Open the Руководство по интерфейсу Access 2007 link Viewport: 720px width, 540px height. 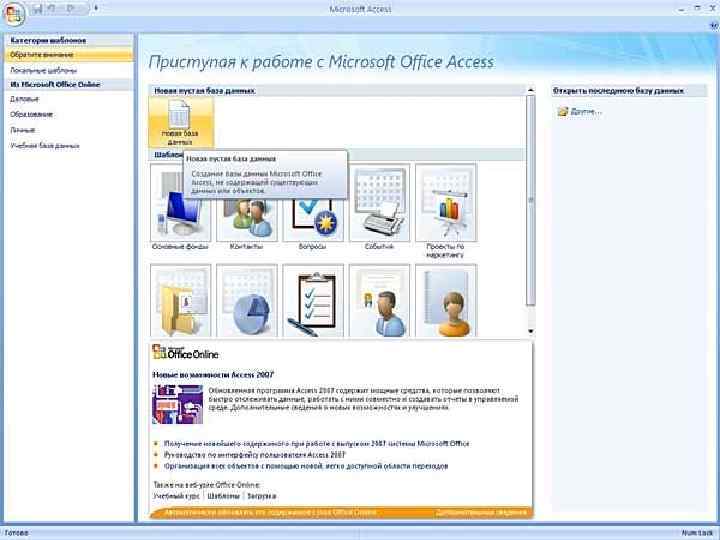254,455
